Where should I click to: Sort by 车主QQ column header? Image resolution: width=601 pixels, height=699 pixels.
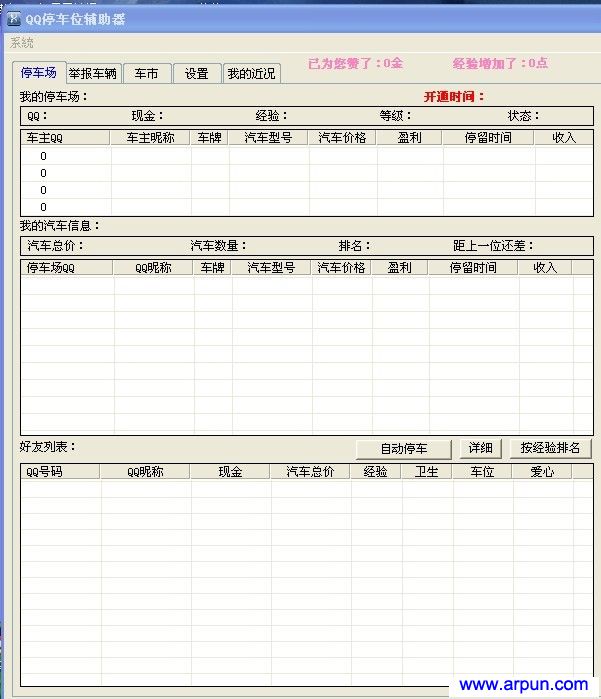coord(65,138)
